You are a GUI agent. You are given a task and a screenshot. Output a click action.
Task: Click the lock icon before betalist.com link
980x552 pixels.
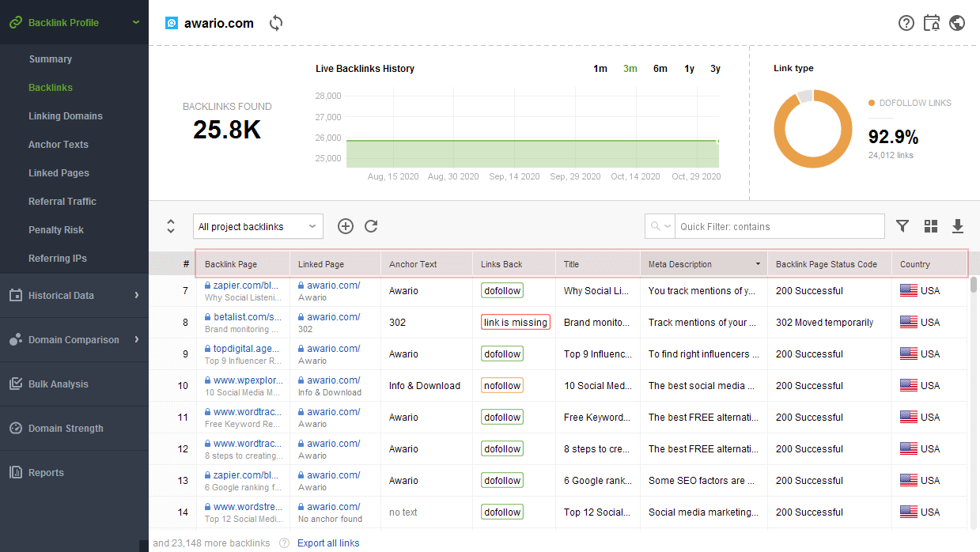(x=208, y=317)
